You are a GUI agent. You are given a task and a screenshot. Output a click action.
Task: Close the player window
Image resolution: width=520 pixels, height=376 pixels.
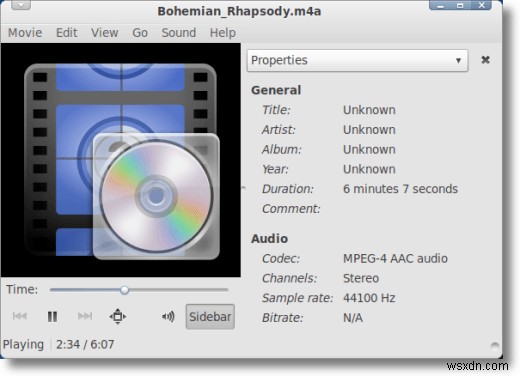pos(481,5)
